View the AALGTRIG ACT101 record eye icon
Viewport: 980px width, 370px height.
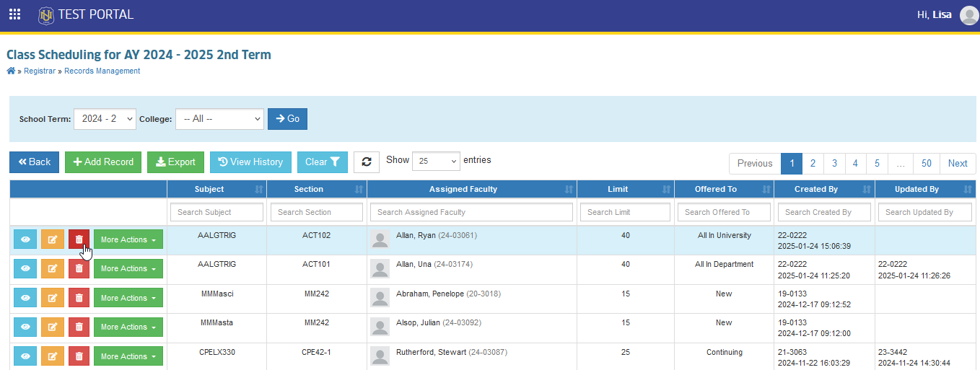coord(25,269)
